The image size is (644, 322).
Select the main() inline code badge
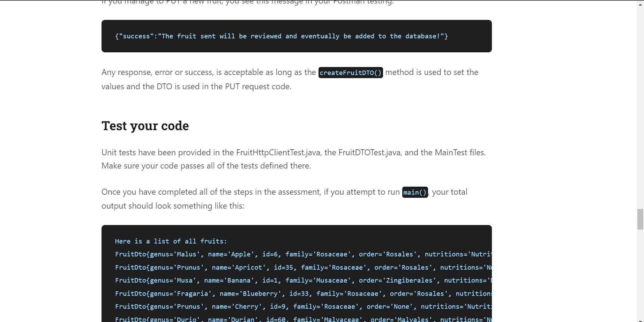tap(414, 192)
